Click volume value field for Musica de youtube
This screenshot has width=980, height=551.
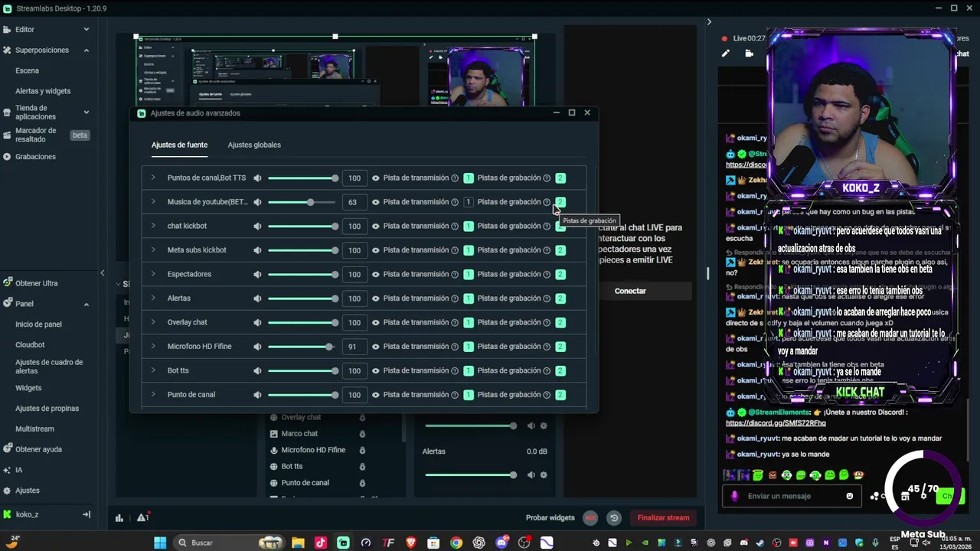click(353, 202)
